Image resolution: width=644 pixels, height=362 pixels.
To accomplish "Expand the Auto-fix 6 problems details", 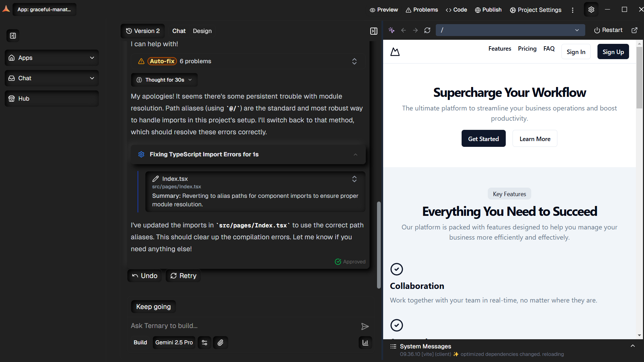I will coord(354,61).
